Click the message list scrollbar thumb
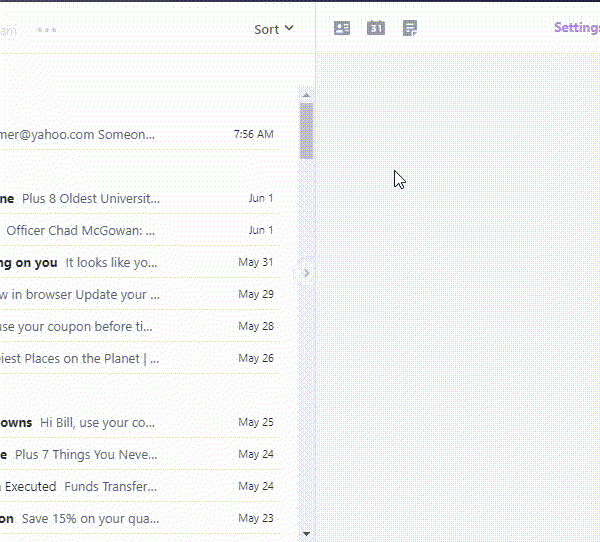600x542 pixels. point(307,130)
